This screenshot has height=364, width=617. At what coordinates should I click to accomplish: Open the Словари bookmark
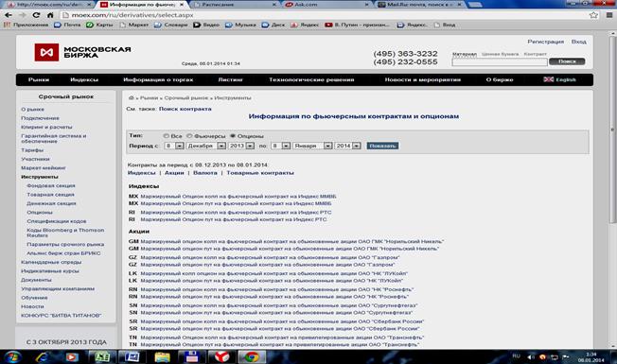pyautogui.click(x=170, y=25)
